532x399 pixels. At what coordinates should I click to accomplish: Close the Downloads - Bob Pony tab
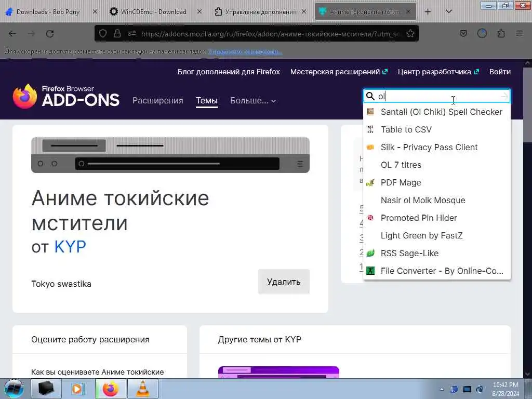95,11
